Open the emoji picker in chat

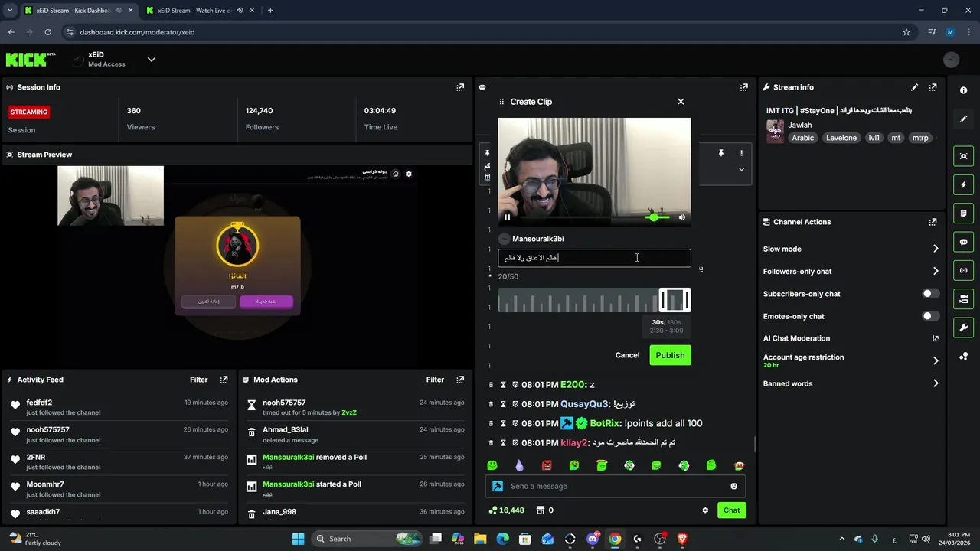pos(733,486)
